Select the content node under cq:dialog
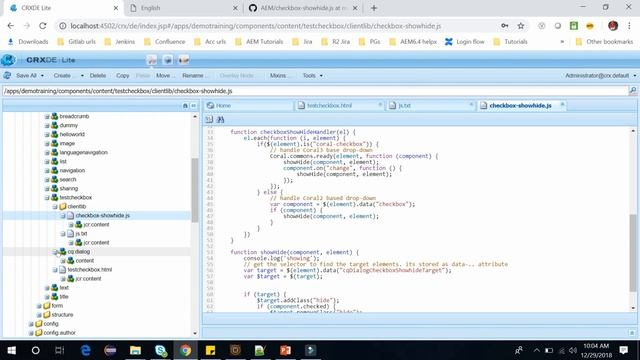 click(x=84, y=260)
